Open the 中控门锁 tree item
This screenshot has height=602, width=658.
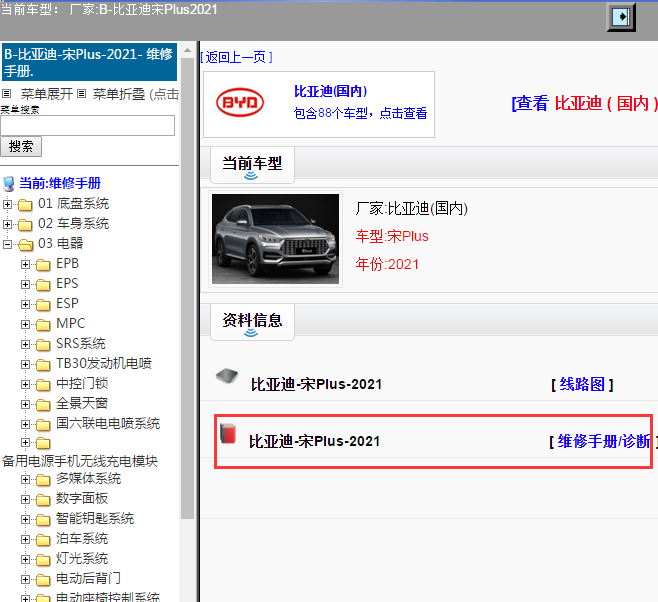(x=82, y=383)
